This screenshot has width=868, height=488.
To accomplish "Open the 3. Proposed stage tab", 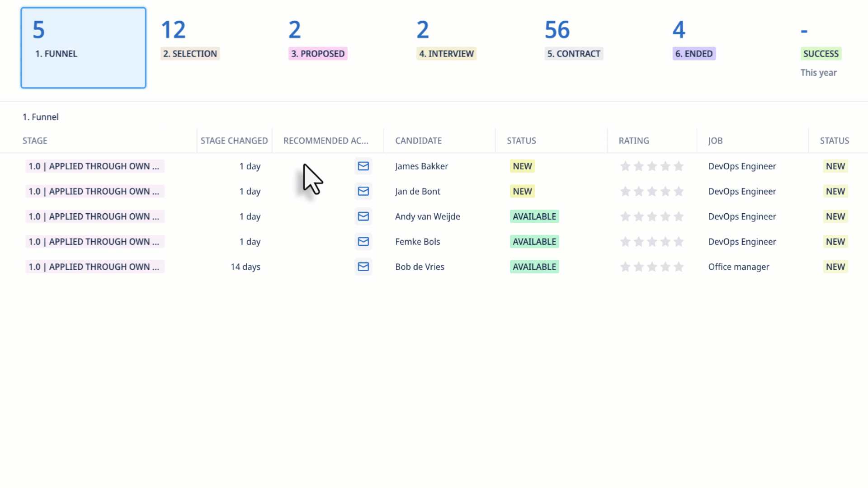I will (318, 53).
